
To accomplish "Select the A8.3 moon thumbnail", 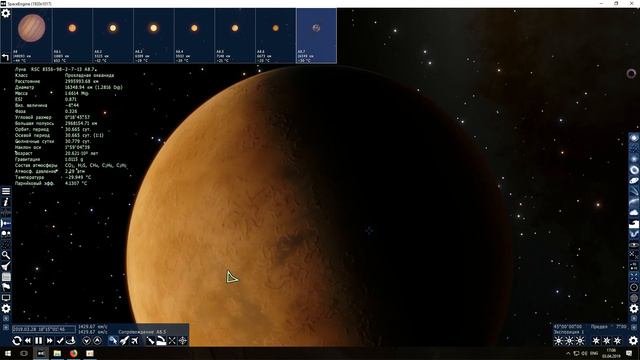I will [154, 36].
